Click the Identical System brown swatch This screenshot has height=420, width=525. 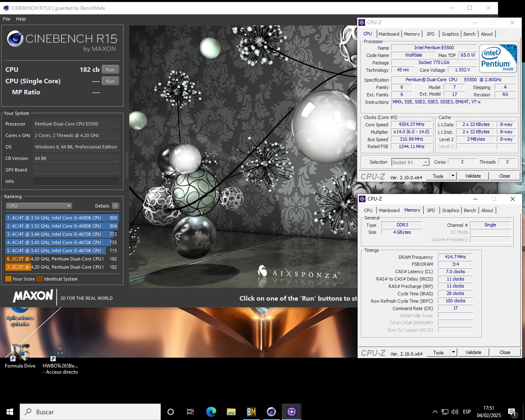coord(39,279)
